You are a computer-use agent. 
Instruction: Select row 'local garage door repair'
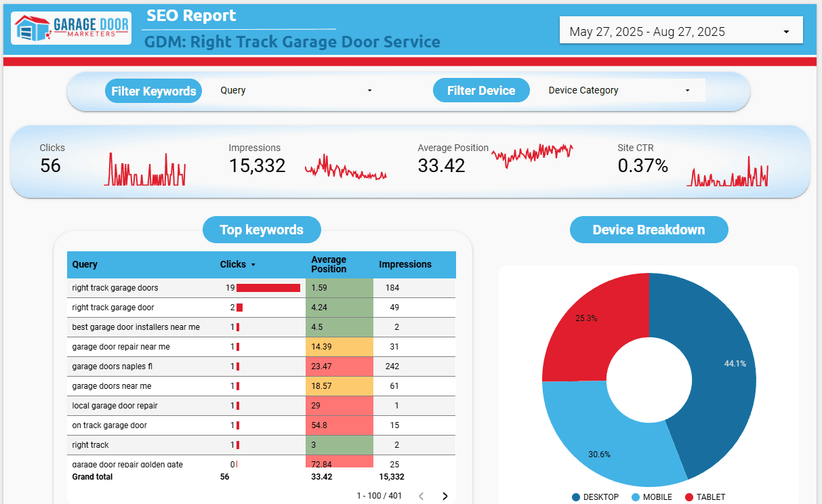pyautogui.click(x=262, y=406)
